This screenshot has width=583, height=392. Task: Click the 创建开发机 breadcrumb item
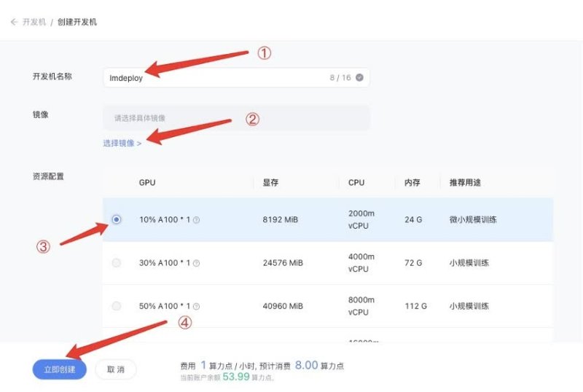77,22
